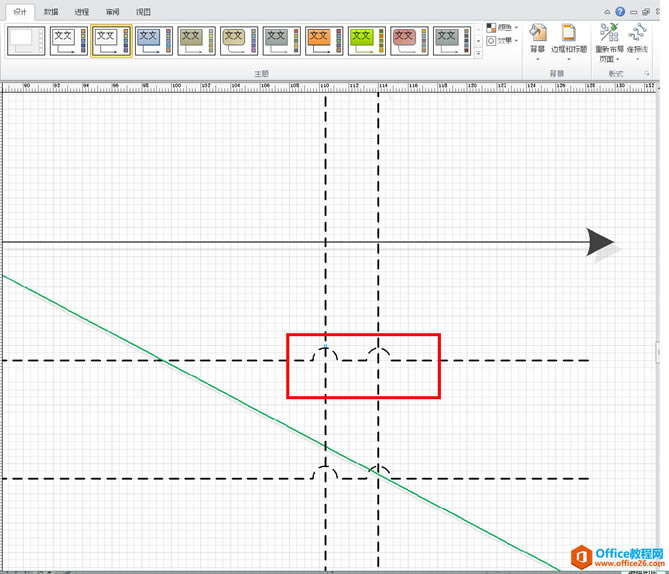Apply the blank no-theme thumbnail
This screenshot has height=574, width=669.
point(26,41)
